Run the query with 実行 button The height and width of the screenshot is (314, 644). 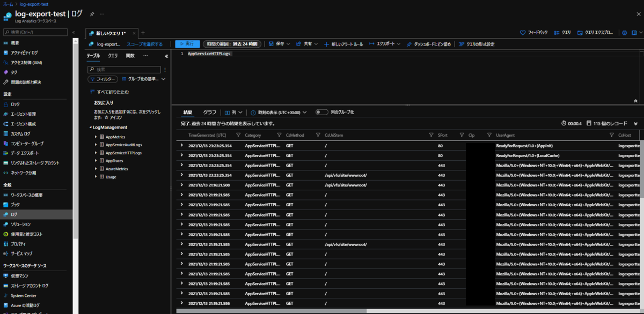[x=186, y=44]
